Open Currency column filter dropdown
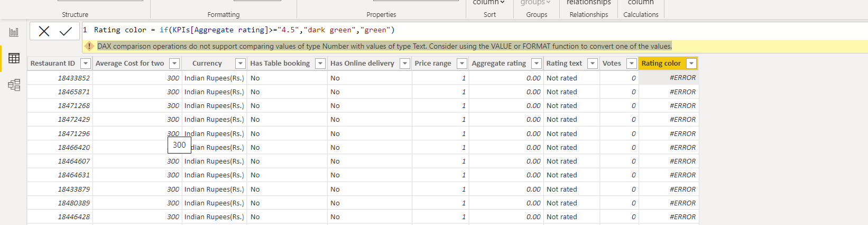Viewport: 868px width, 225px height. [x=241, y=64]
